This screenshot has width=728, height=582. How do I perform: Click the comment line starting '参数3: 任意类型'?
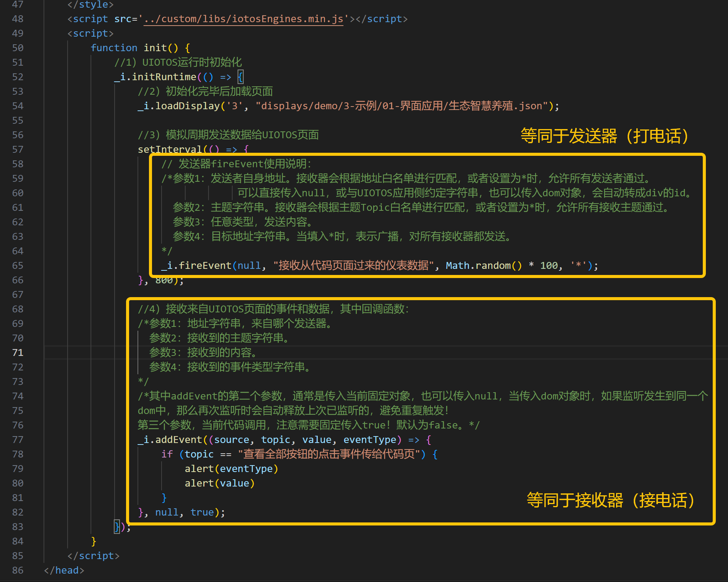[243, 222]
